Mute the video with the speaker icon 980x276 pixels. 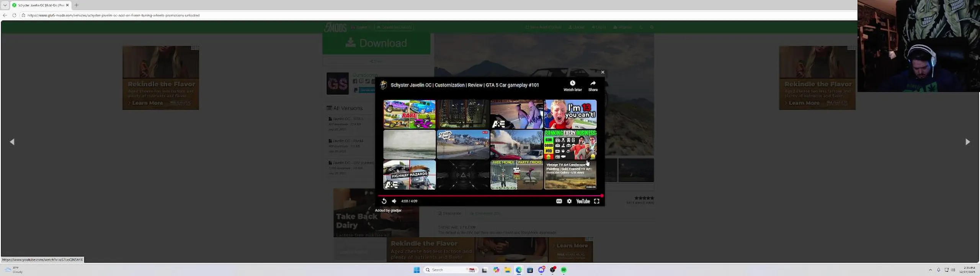(394, 201)
